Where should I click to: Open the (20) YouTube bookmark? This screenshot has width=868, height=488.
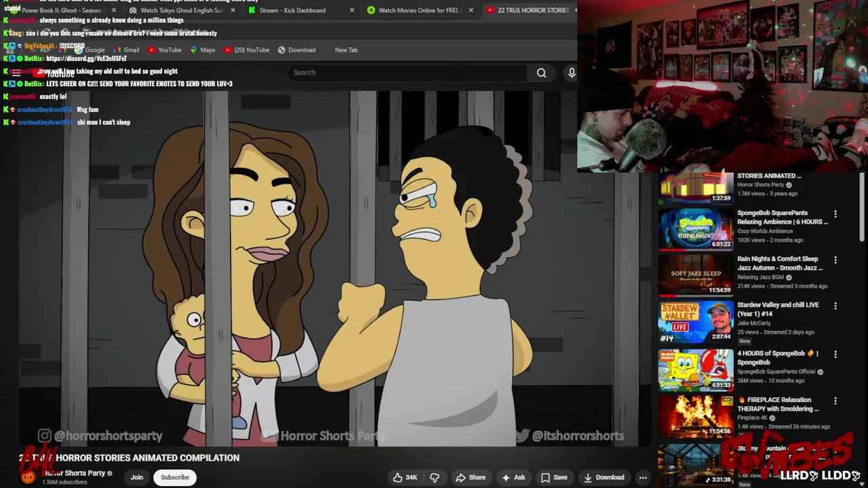click(246, 49)
